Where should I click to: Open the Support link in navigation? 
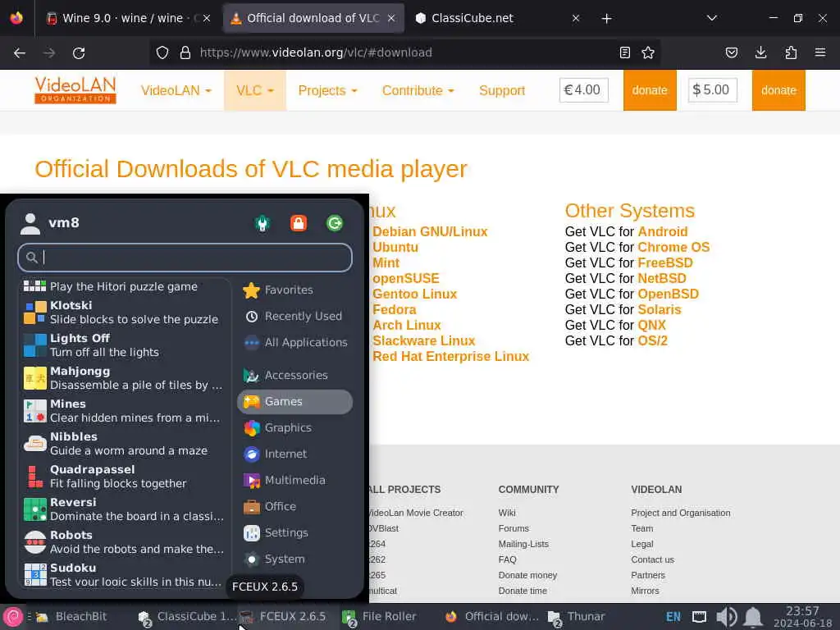tap(502, 90)
